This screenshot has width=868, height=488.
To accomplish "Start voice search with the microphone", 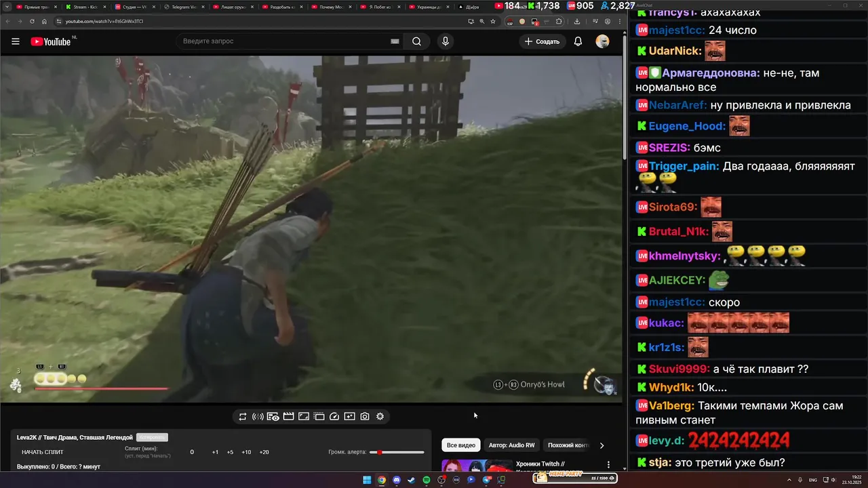I will click(446, 41).
